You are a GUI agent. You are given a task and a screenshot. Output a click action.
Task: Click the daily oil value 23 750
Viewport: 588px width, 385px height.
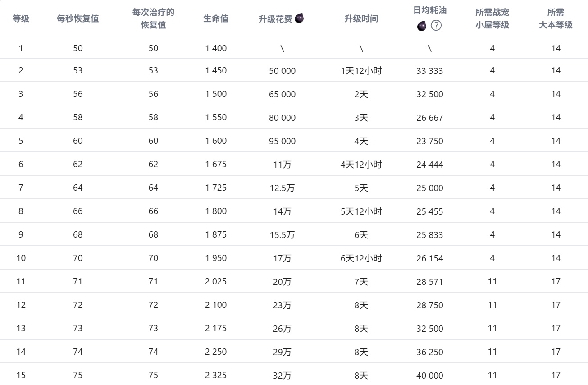click(430, 141)
